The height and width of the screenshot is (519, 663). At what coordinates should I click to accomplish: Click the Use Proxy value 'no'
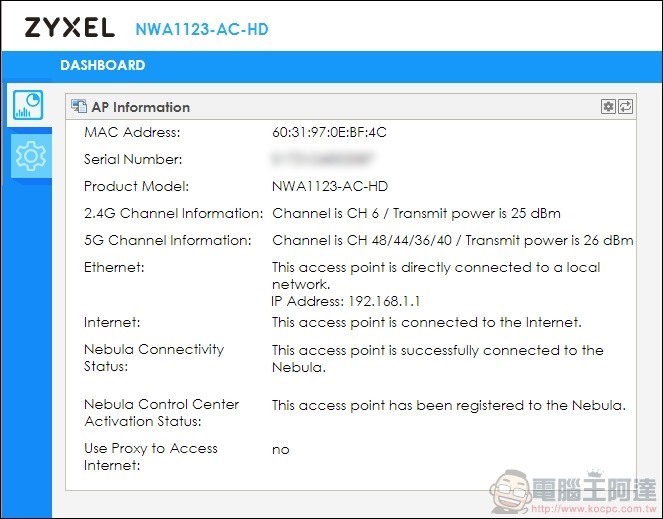(281, 450)
